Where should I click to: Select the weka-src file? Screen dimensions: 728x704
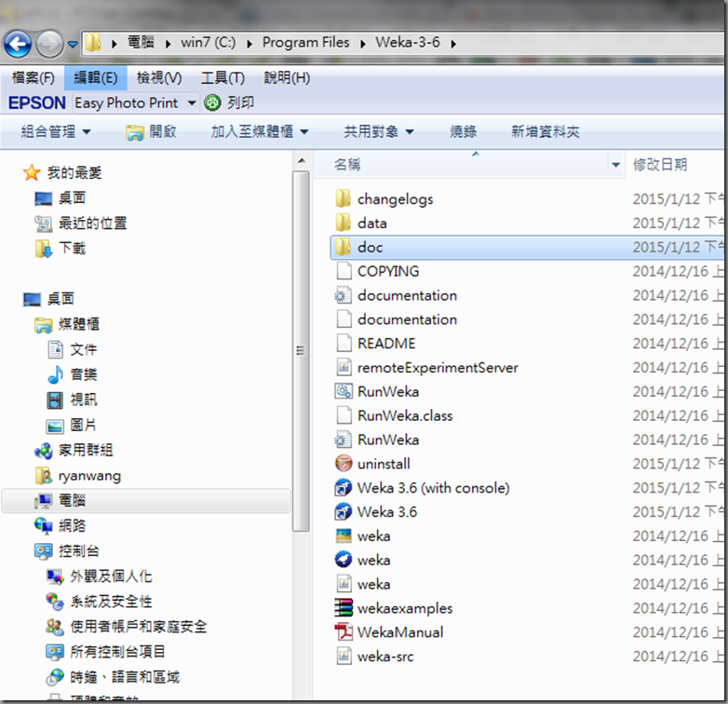click(x=374, y=657)
